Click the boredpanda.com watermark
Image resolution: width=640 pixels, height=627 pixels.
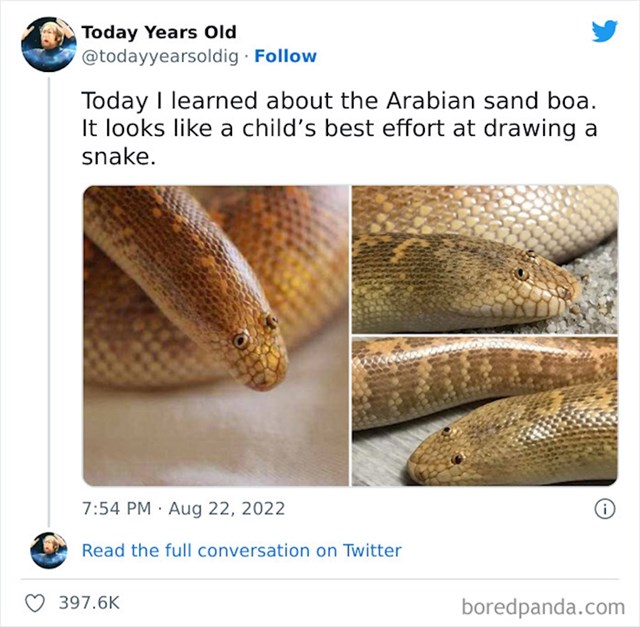[x=543, y=607]
